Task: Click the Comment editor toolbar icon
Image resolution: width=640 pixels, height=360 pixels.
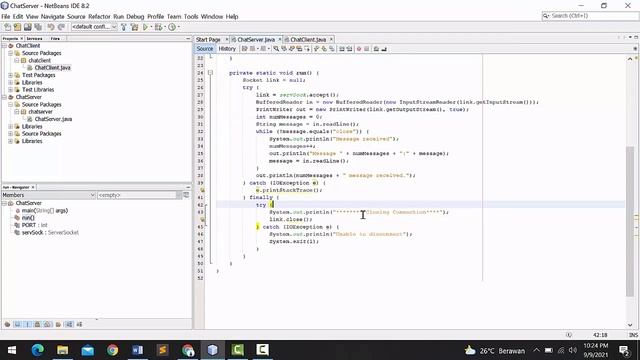Action: 376,49
